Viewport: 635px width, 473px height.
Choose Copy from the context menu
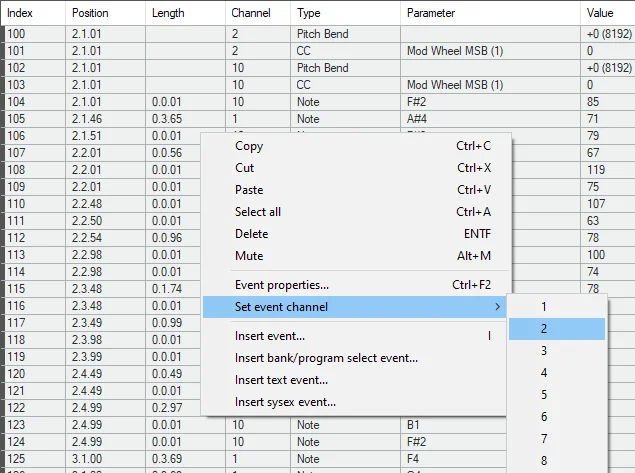click(354, 146)
